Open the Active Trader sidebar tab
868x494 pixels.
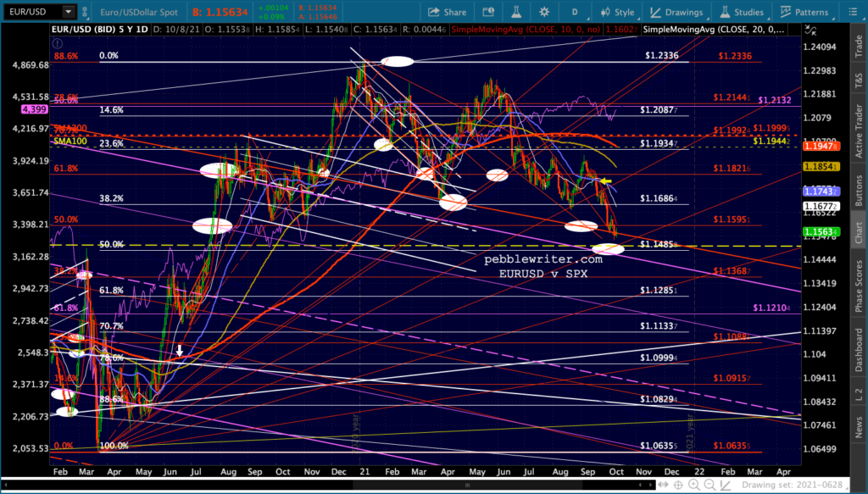859,130
